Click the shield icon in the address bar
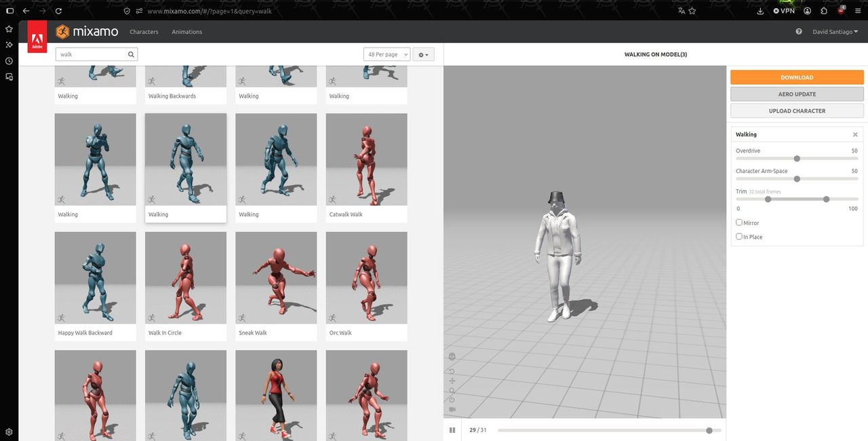The image size is (868, 441). tap(127, 11)
